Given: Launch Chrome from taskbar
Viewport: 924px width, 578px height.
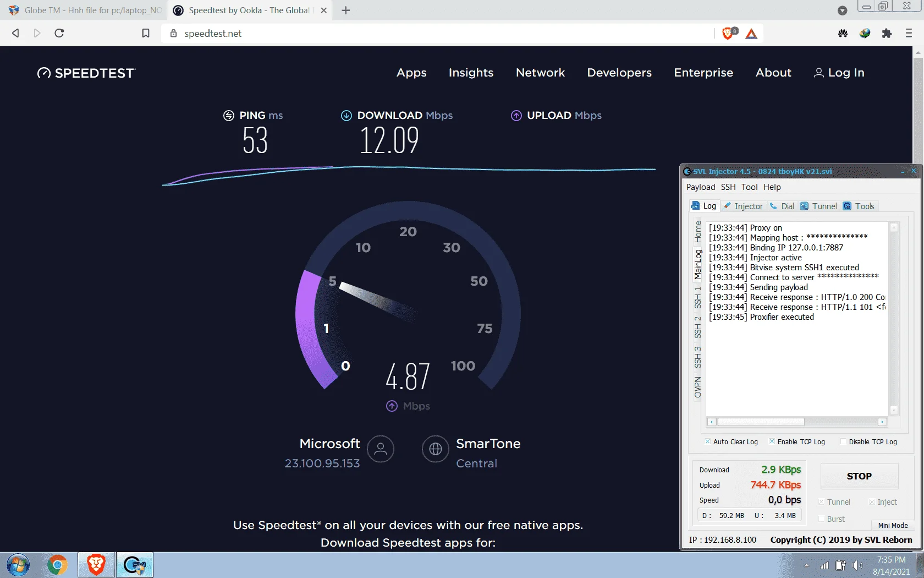Looking at the screenshot, I should pyautogui.click(x=57, y=565).
